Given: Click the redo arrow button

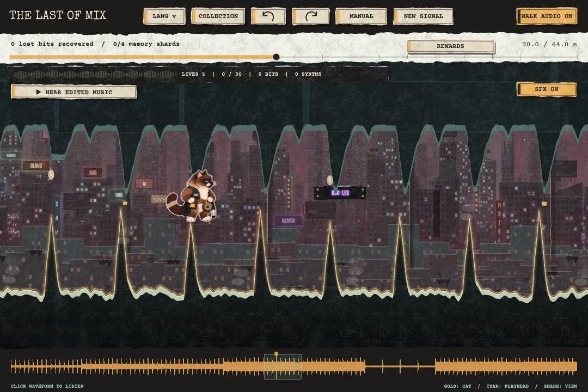Looking at the screenshot, I should point(310,16).
